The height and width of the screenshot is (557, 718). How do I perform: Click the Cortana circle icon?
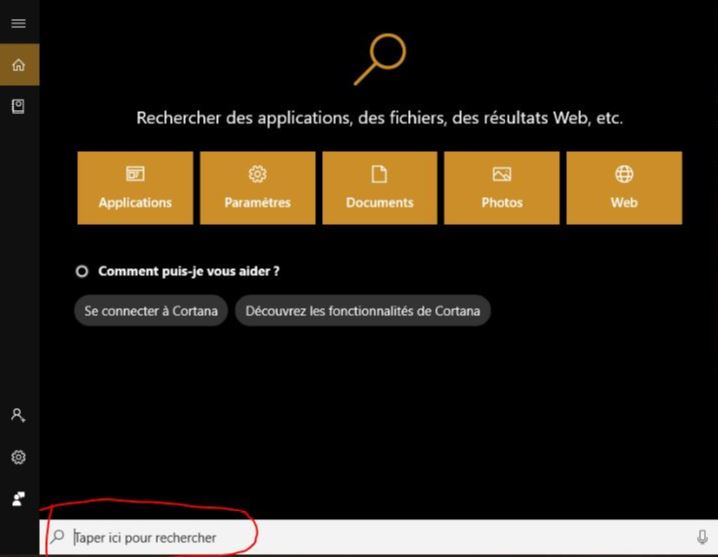click(82, 271)
